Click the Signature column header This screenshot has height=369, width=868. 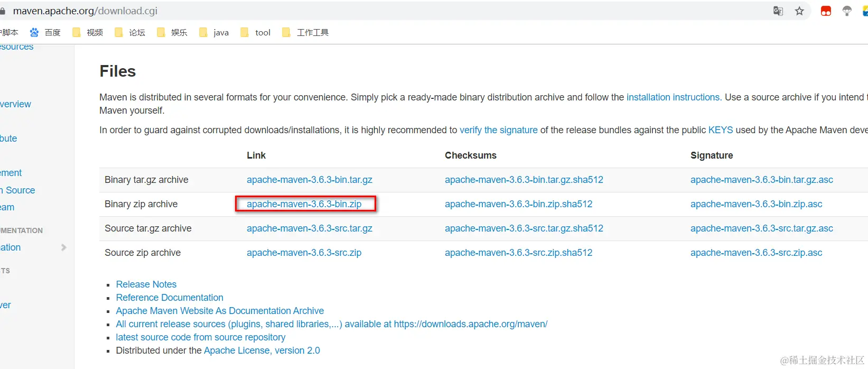pyautogui.click(x=712, y=155)
